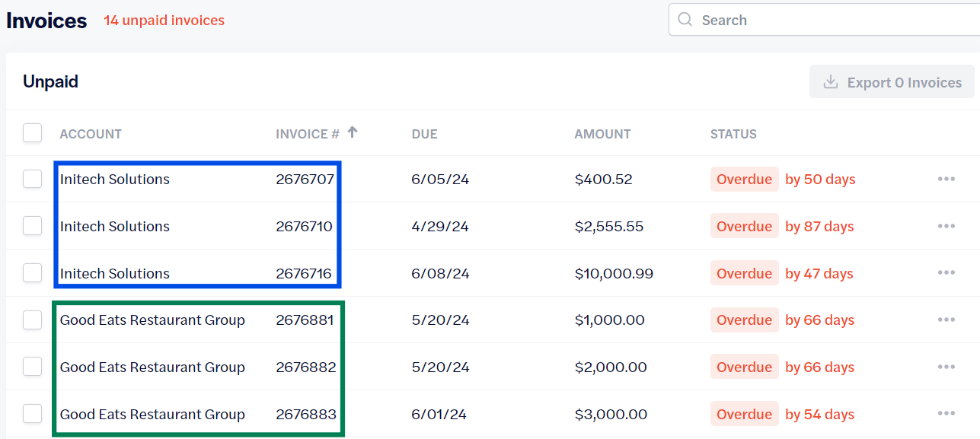Click Overdue badge by 54 days
The height and width of the screenshot is (439, 980).
pyautogui.click(x=745, y=415)
